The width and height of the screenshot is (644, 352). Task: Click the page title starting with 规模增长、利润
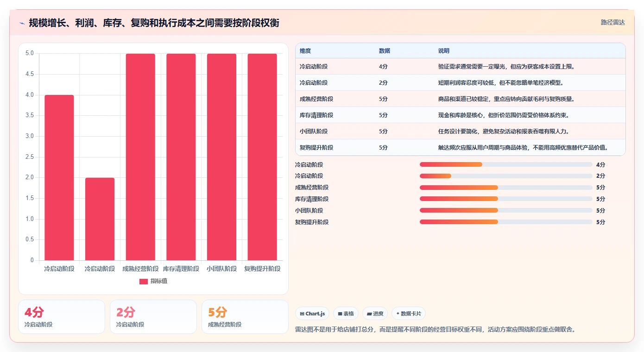(x=154, y=23)
